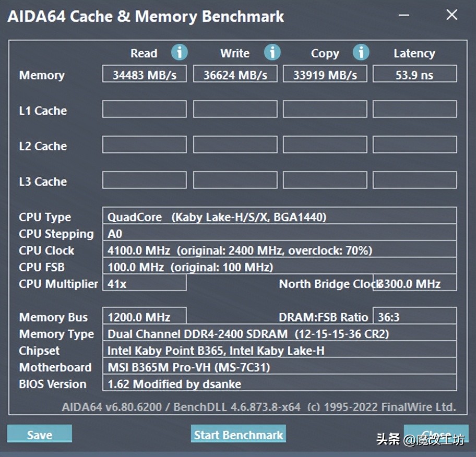Select the empty L2 Cache Write field
The image size is (476, 457).
(x=235, y=145)
